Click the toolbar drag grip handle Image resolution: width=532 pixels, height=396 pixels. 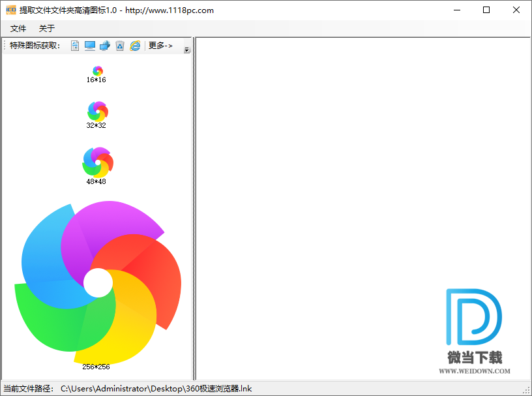(x=5, y=46)
